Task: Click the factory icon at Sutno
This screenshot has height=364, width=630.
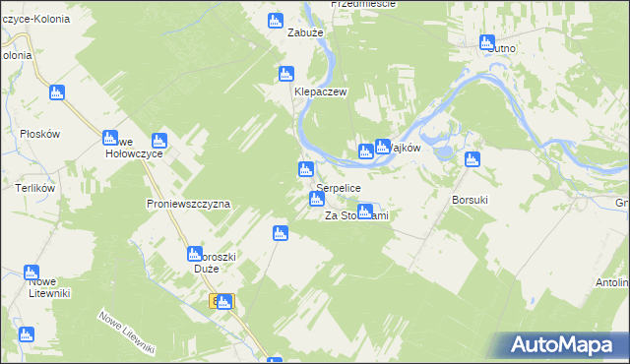Action: [x=487, y=42]
